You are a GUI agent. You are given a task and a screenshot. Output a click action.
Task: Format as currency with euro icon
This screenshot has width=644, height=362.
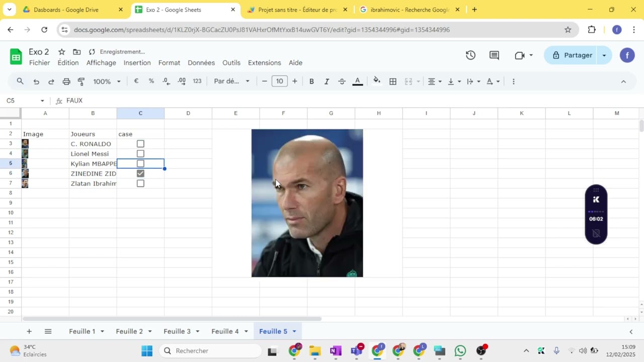coord(136,81)
